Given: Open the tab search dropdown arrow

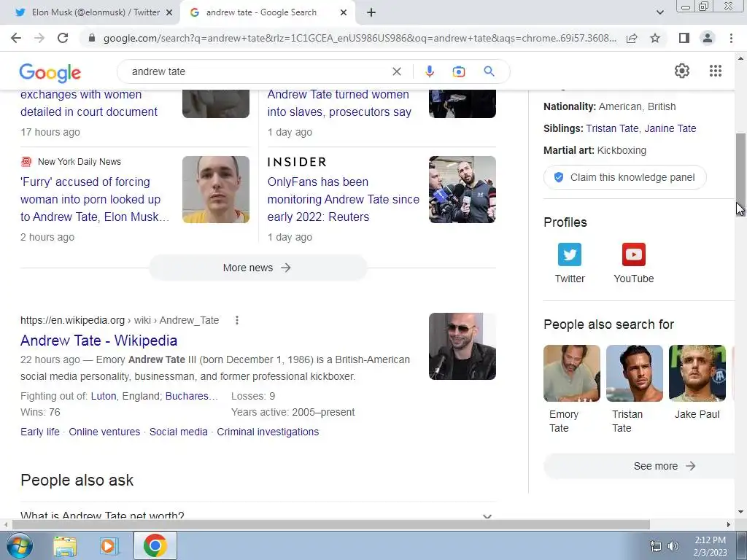Looking at the screenshot, I should pos(659,13).
